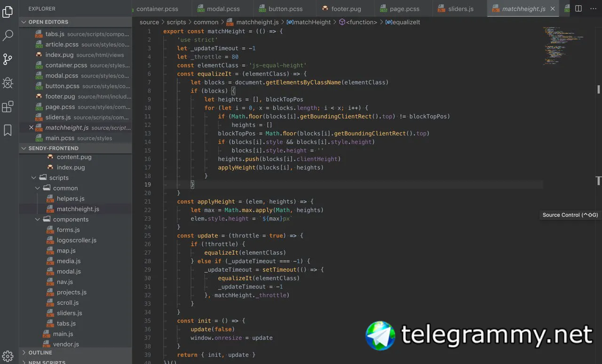Screen dimensions: 602x364
Task: Expand the Outline section
Action: click(x=75, y=352)
